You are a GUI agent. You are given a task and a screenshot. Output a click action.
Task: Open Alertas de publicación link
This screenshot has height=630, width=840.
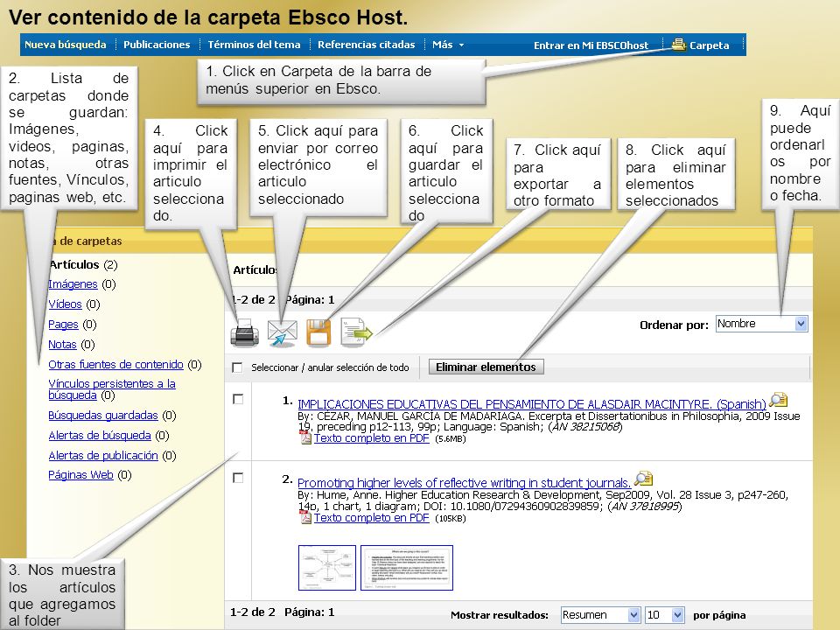coord(103,455)
